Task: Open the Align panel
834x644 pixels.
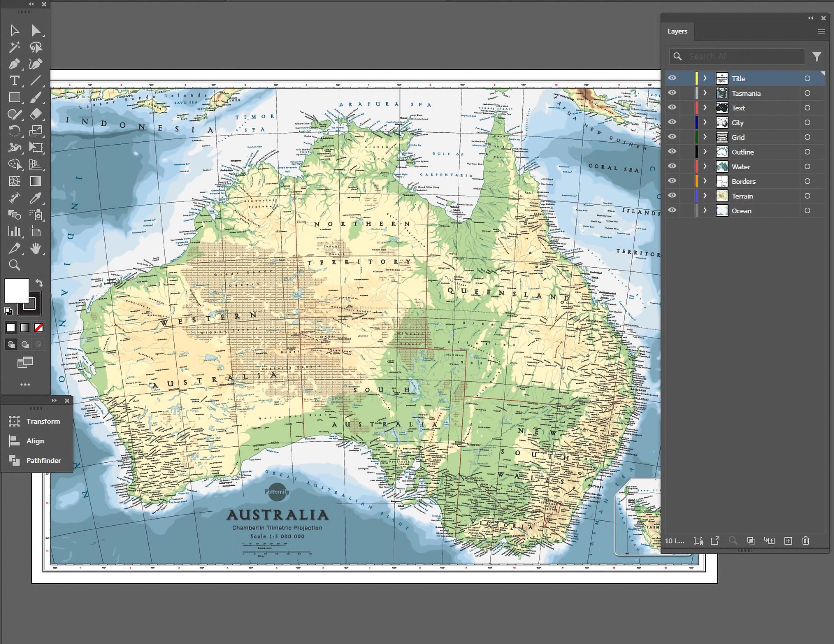Action: click(x=27, y=441)
